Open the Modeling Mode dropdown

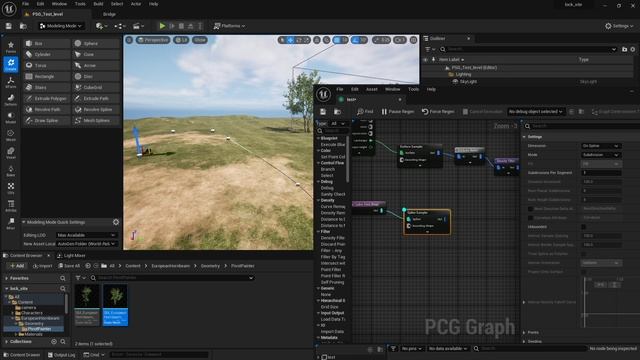coord(60,26)
